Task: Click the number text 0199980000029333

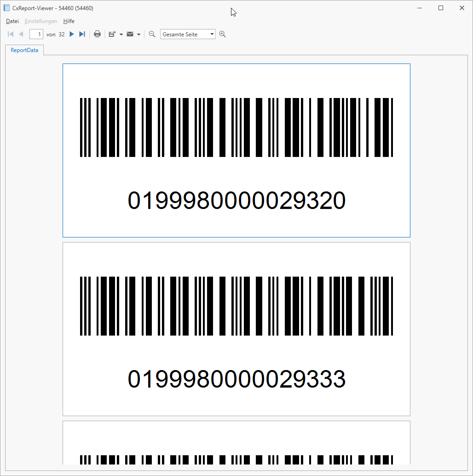Action: pyautogui.click(x=236, y=379)
